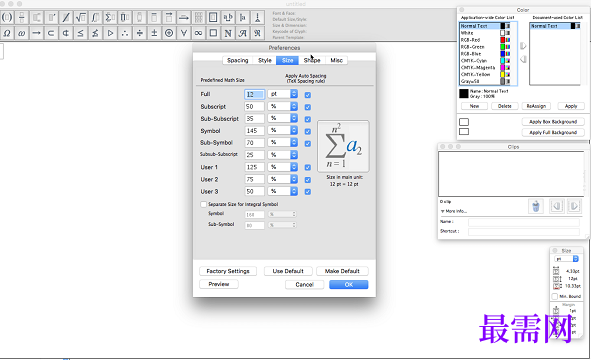
Task: Insert a square root template
Action: [x=81, y=17]
